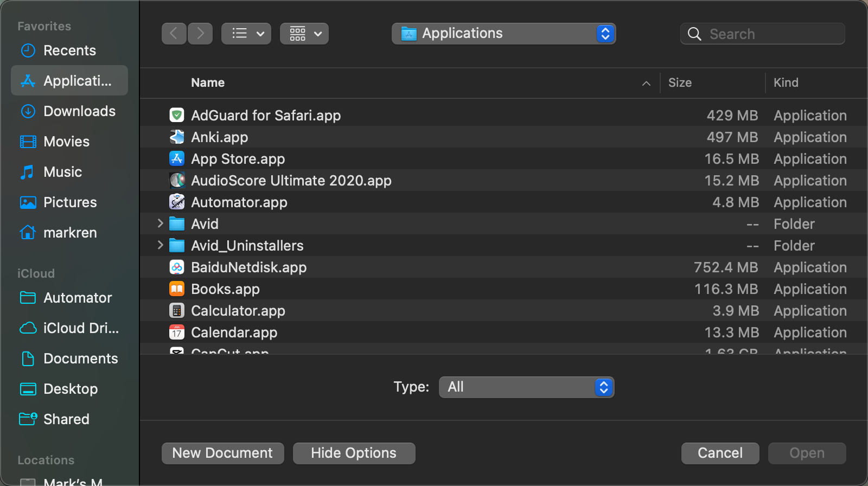This screenshot has height=486, width=868.
Task: Open Recents in Favorites sidebar
Action: 69,50
